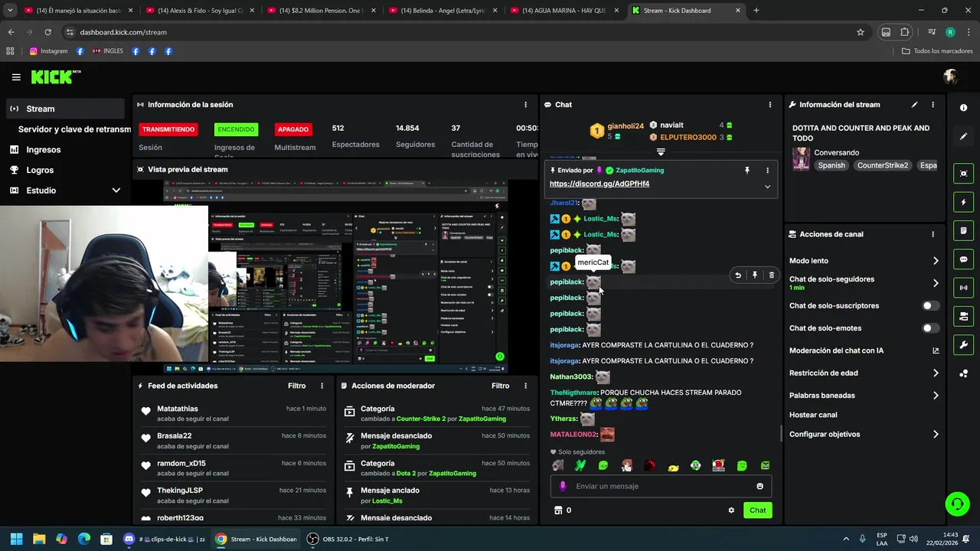
Task: Click the lightning bolt icon in the right sidebar
Action: tap(963, 202)
